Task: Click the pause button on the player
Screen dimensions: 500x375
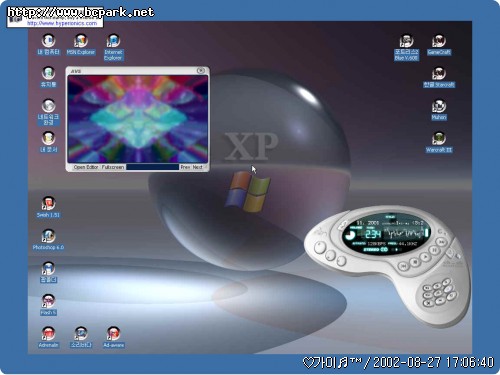Action: 434,250
